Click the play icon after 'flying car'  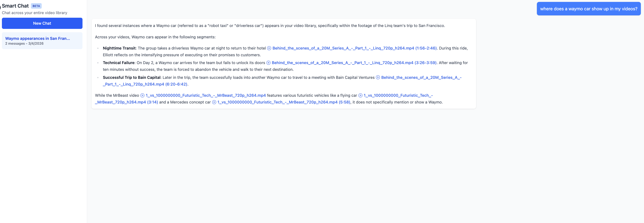360,95
